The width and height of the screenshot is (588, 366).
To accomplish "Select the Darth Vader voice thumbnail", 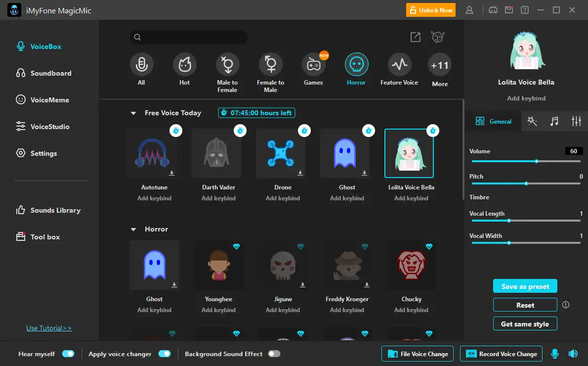I will [216, 153].
